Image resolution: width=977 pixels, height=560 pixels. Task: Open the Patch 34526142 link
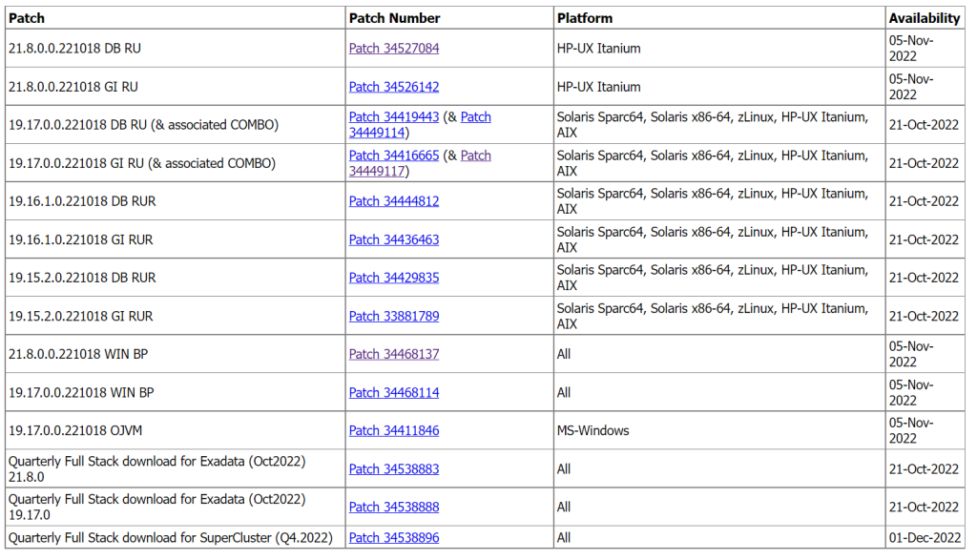[394, 87]
